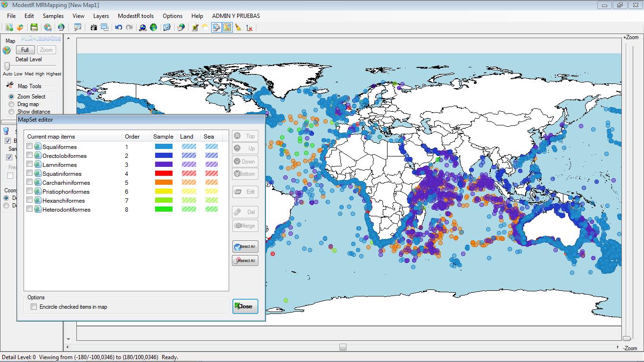
Task: Open the Samples menu
Action: point(53,16)
